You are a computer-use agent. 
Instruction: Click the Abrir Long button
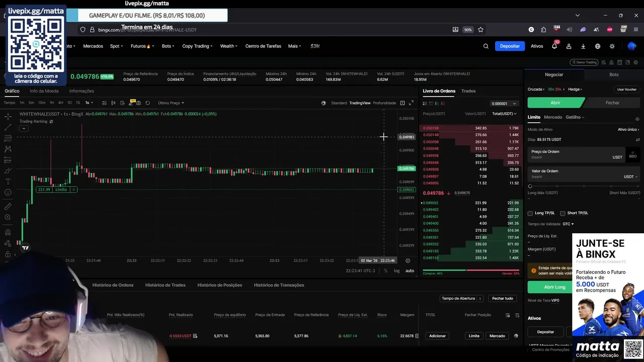pos(550,287)
